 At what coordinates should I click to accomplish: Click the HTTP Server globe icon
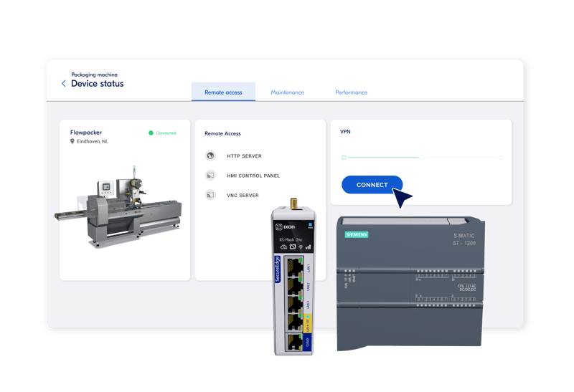(211, 156)
